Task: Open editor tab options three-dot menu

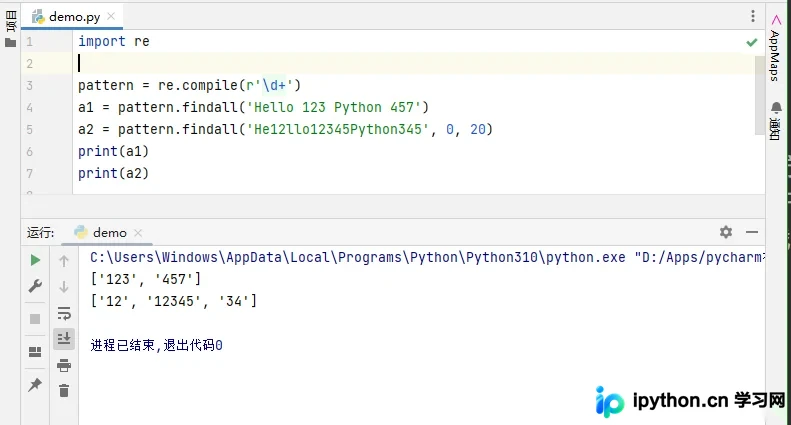Action: pos(753,16)
